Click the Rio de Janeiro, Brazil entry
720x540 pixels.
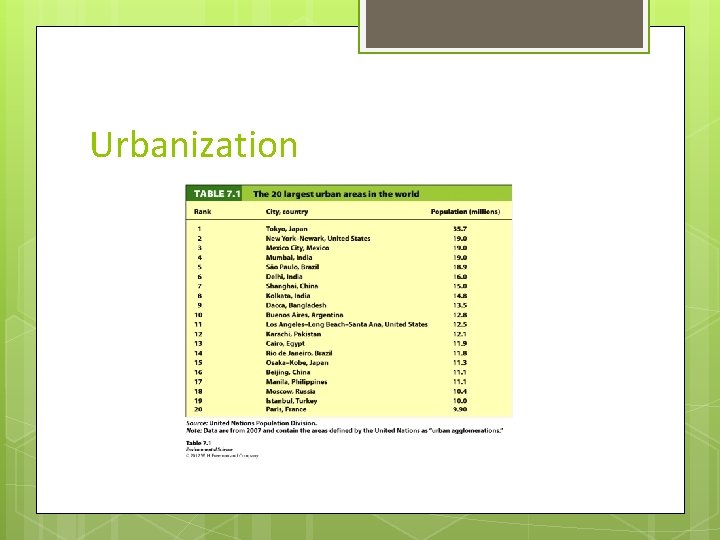[299, 353]
